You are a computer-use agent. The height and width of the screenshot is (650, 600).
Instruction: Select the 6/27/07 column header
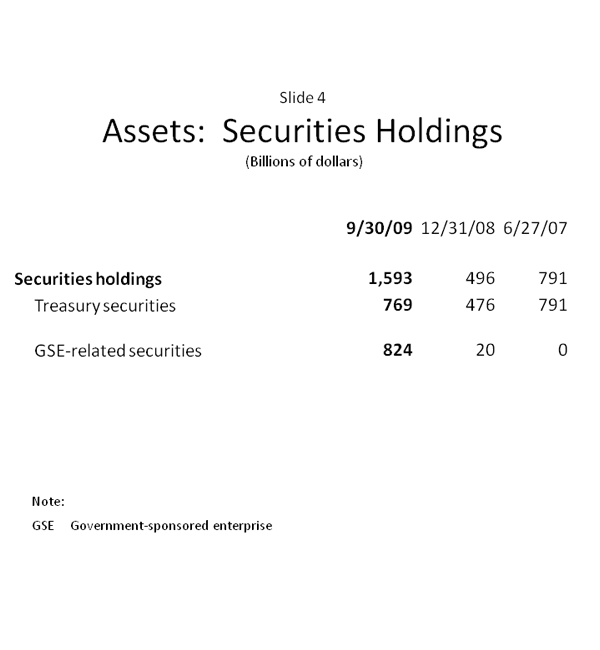[x=536, y=228]
